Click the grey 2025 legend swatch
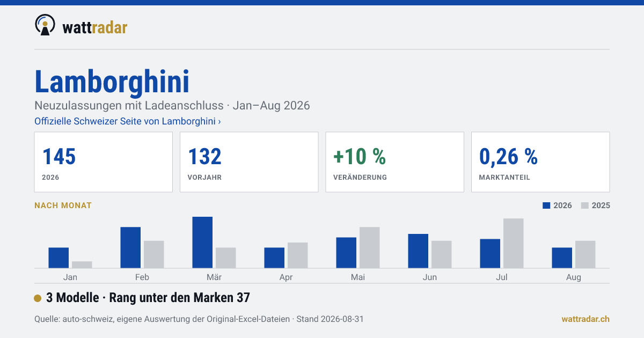 coord(585,205)
